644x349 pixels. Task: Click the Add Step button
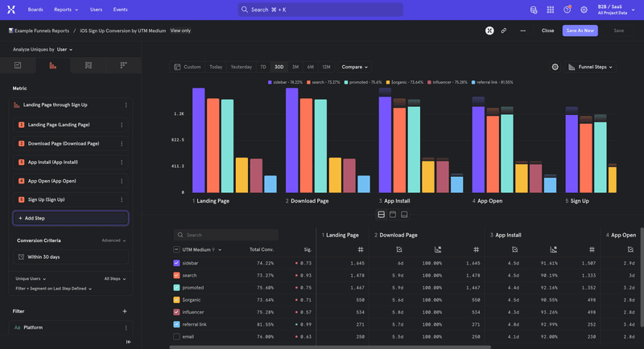(x=71, y=218)
